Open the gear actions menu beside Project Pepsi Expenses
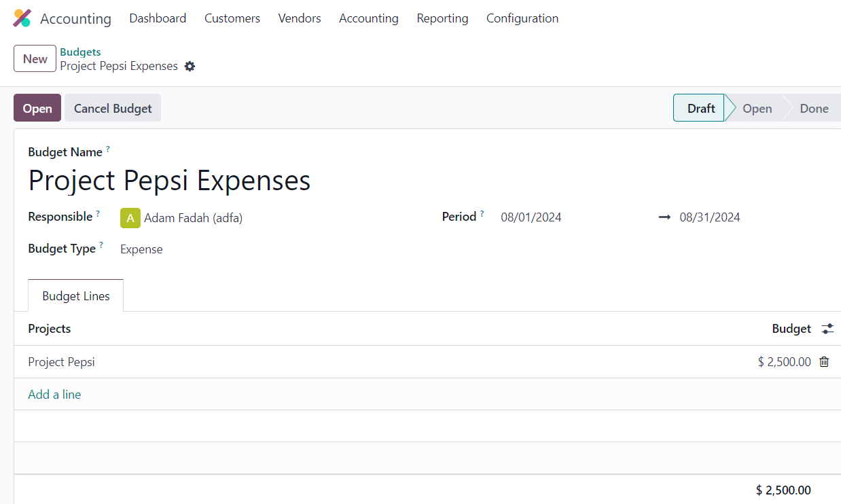This screenshot has width=841, height=504. [x=190, y=67]
